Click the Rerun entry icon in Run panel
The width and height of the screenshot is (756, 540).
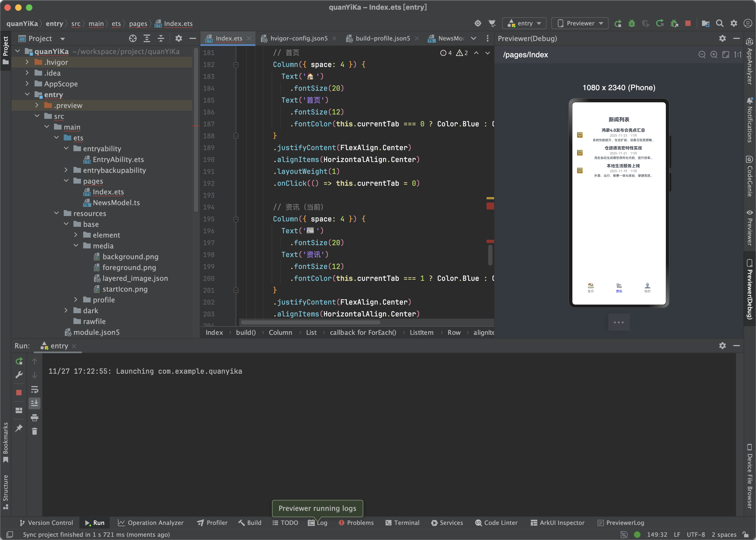[19, 361]
